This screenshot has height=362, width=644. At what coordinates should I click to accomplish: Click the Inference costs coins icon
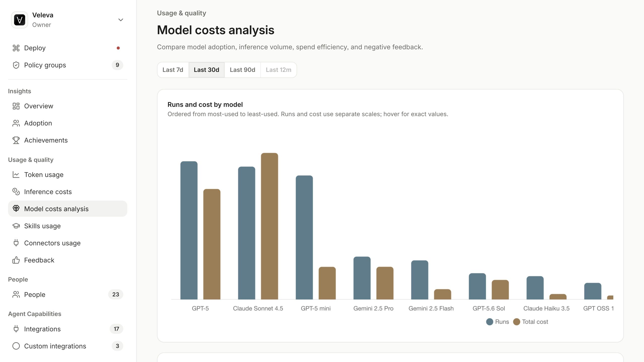point(16,192)
